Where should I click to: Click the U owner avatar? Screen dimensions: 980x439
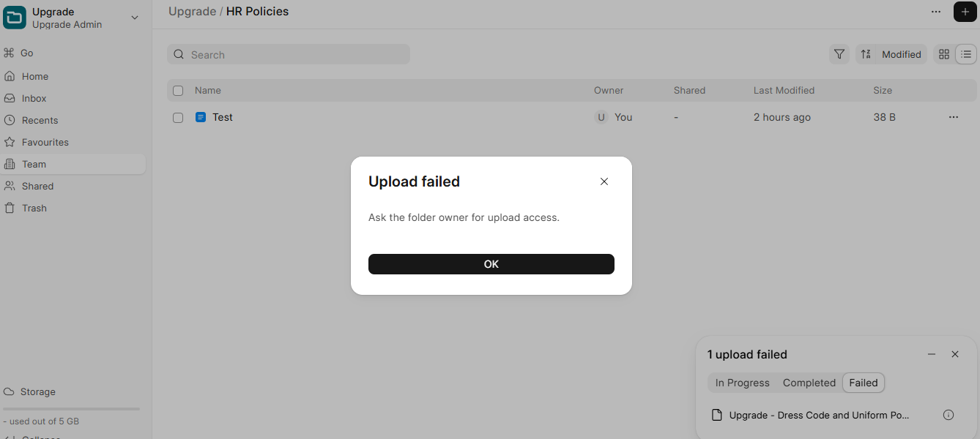[601, 117]
